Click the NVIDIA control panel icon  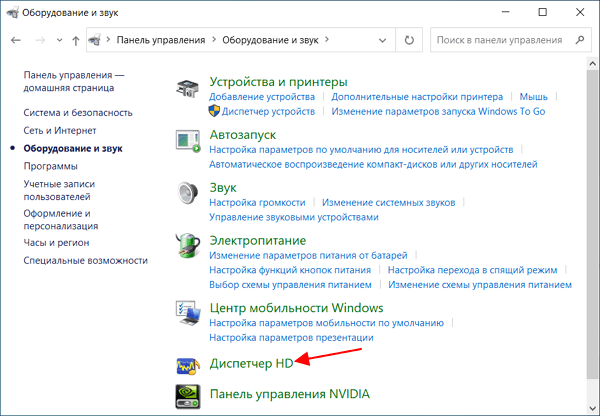(x=188, y=397)
